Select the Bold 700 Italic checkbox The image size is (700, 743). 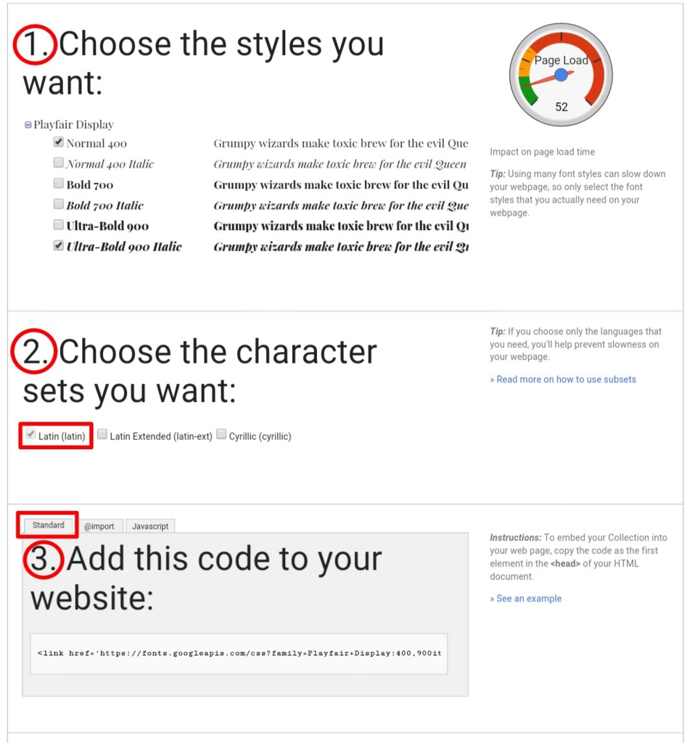(58, 204)
